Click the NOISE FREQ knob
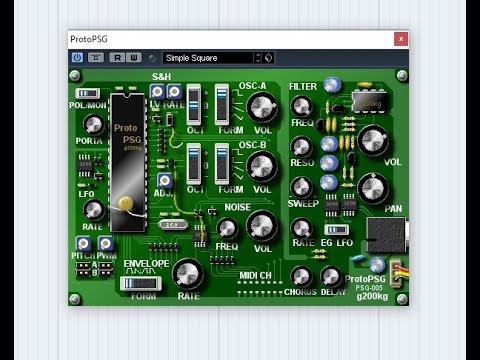Image resolution: width=480 pixels, height=360 pixels. pyautogui.click(x=227, y=229)
